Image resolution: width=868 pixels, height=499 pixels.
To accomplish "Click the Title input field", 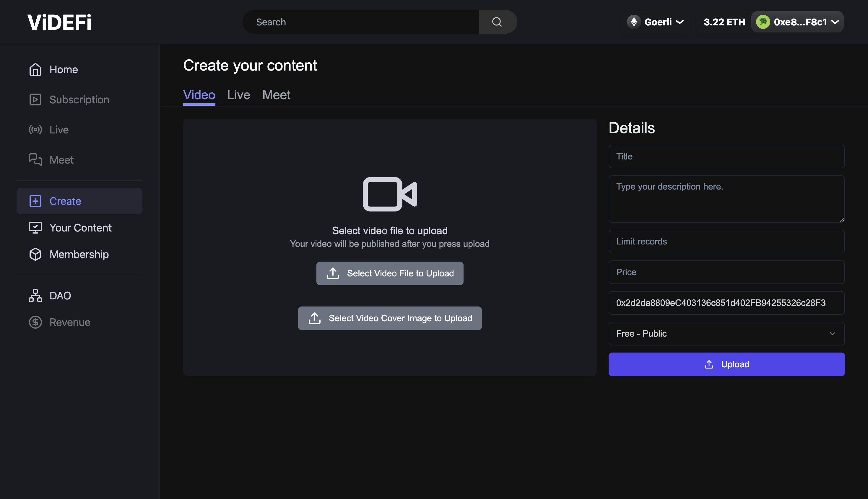I will coord(727,156).
